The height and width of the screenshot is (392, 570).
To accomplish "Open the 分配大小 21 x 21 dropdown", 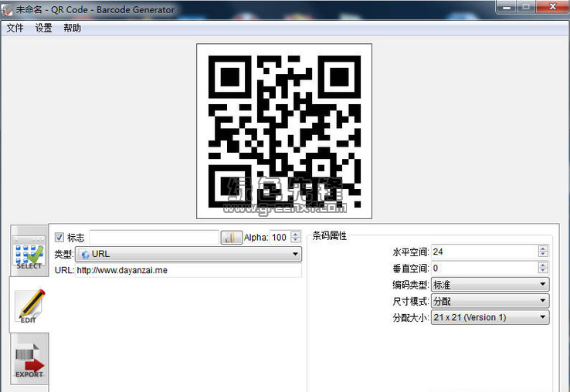I will pyautogui.click(x=490, y=317).
